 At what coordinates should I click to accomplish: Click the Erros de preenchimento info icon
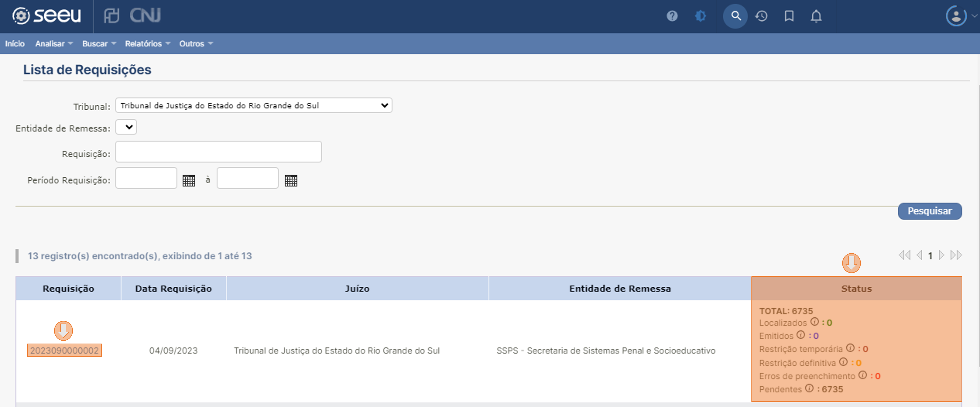(863, 375)
